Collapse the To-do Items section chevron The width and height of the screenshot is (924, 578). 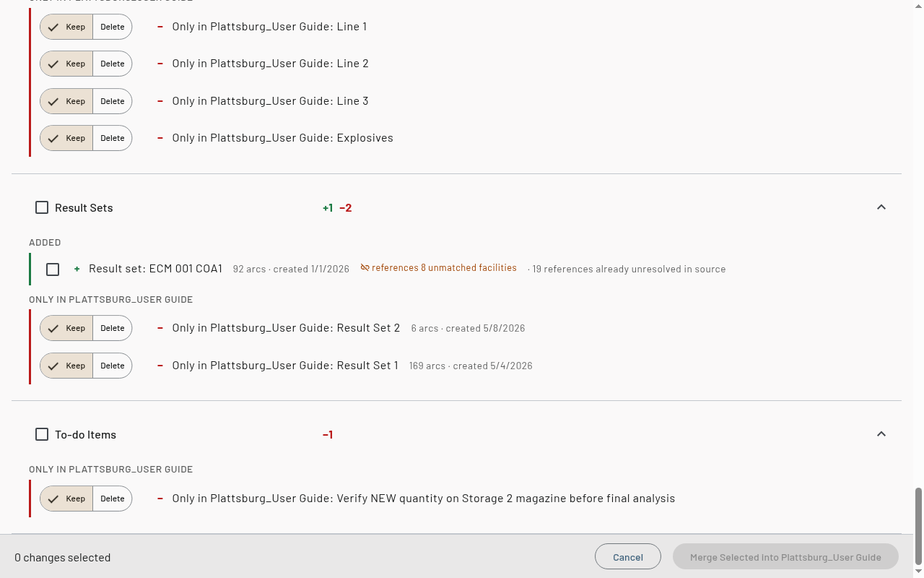click(881, 434)
